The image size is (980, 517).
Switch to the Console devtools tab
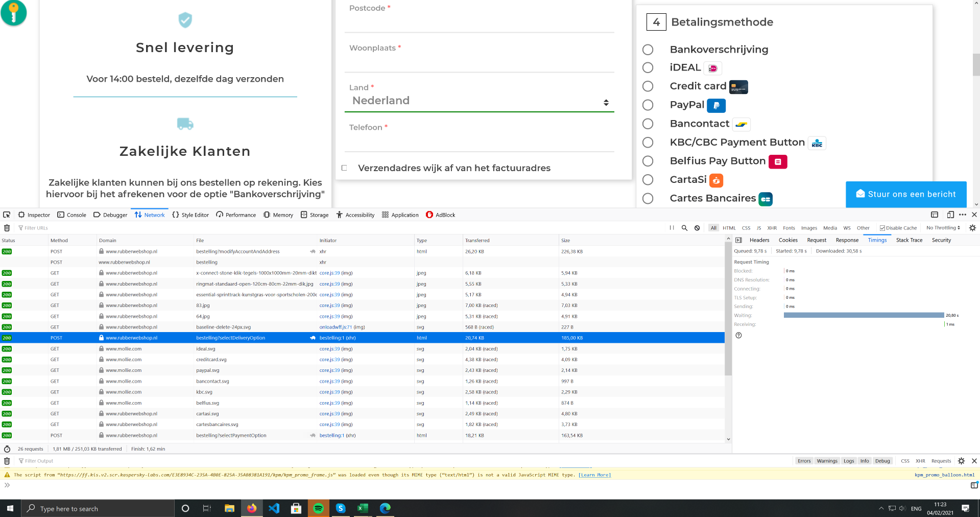(71, 215)
